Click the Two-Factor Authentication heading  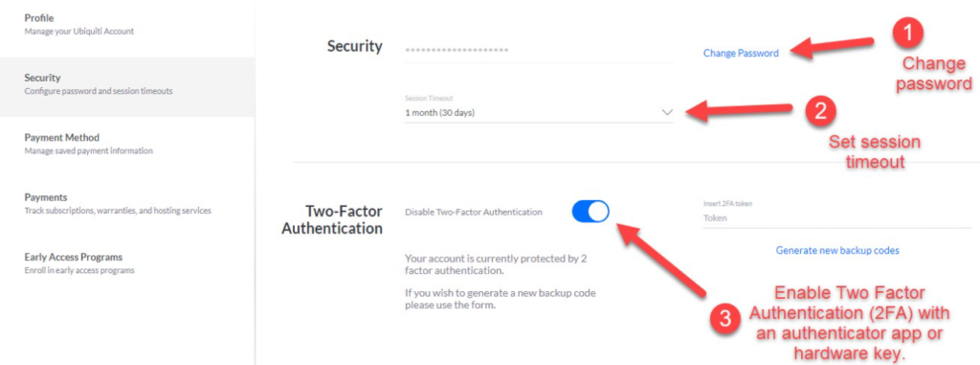(x=332, y=219)
